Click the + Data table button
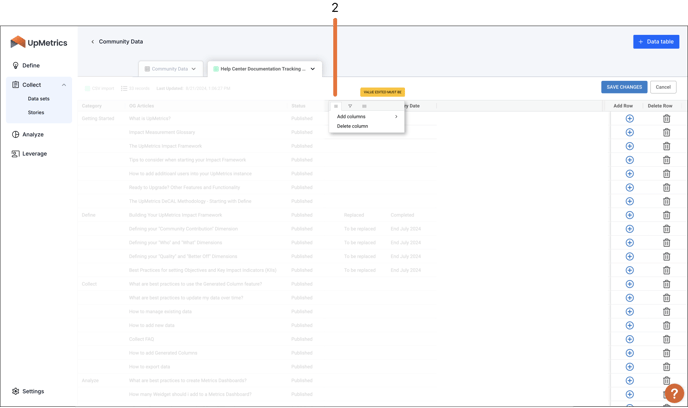The height and width of the screenshot is (408, 688). pos(656,42)
